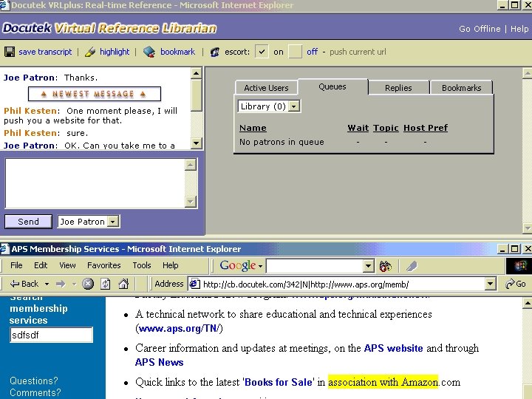532x399 pixels.
Task: Open the Bookmarks tab
Action: click(461, 88)
